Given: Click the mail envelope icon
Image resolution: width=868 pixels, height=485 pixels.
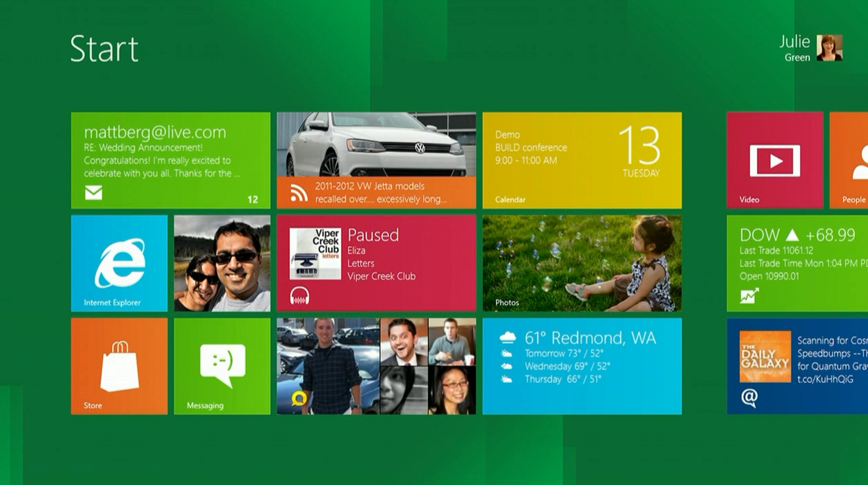Looking at the screenshot, I should coord(94,193).
